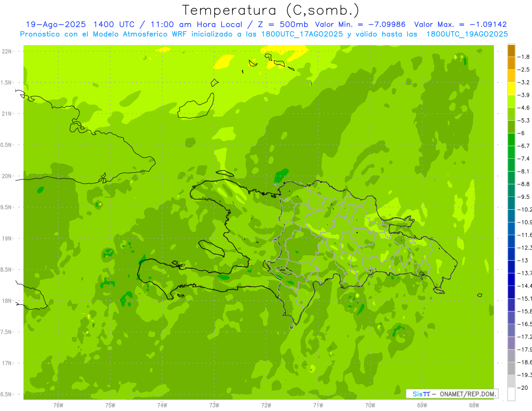Click the '76W' longitude label
Viewport: 532px width, 411px height.
coord(58,405)
